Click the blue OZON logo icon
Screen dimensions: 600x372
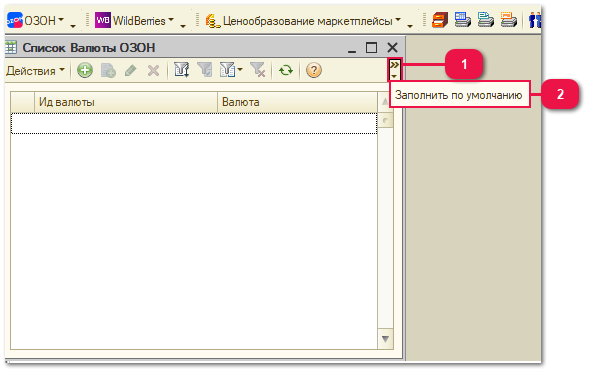coord(15,20)
